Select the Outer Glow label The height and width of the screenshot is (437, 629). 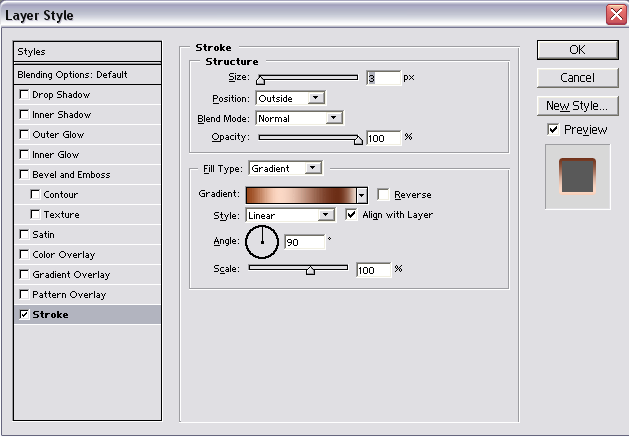(58, 134)
